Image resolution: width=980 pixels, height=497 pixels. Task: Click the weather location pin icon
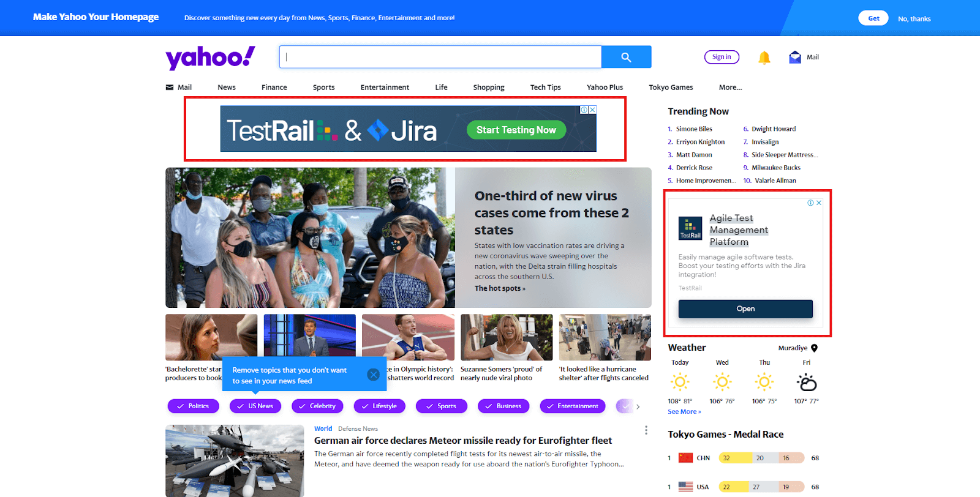click(x=814, y=348)
